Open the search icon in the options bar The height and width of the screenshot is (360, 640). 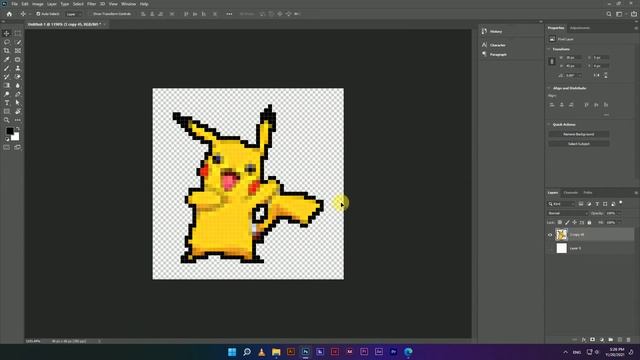pos(609,14)
